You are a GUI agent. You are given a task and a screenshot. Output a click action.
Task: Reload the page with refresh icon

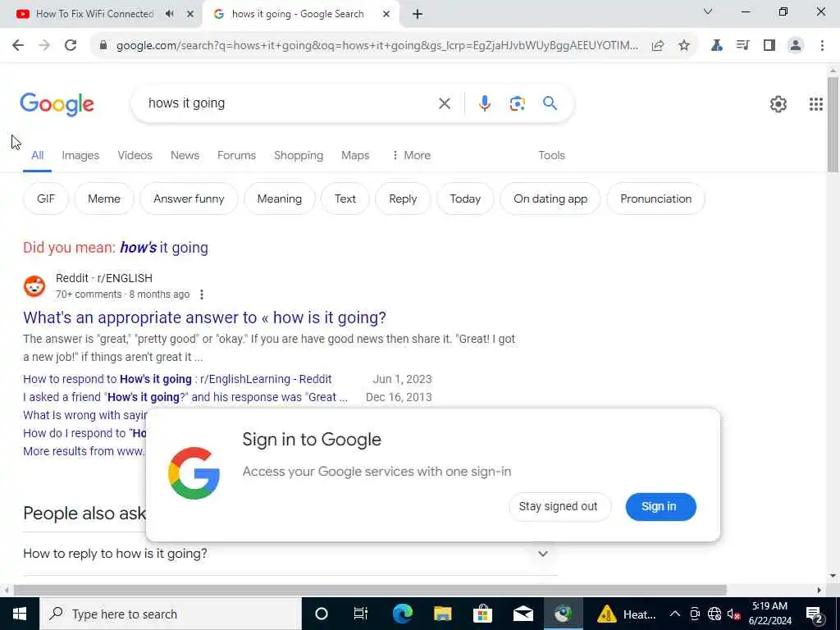[71, 46]
